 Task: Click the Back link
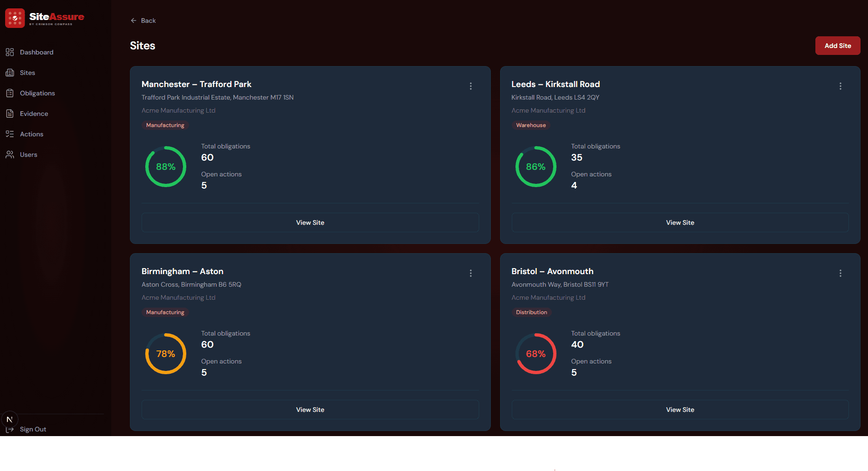point(143,20)
